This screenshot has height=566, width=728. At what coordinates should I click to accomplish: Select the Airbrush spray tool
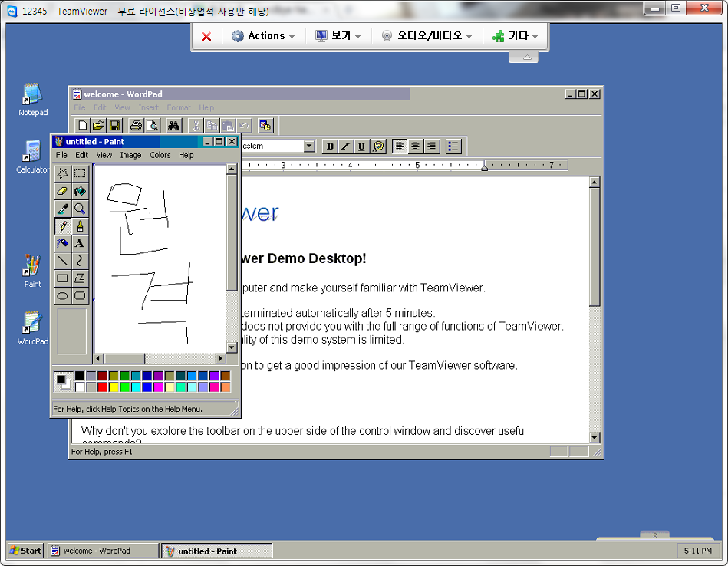pyautogui.click(x=63, y=243)
